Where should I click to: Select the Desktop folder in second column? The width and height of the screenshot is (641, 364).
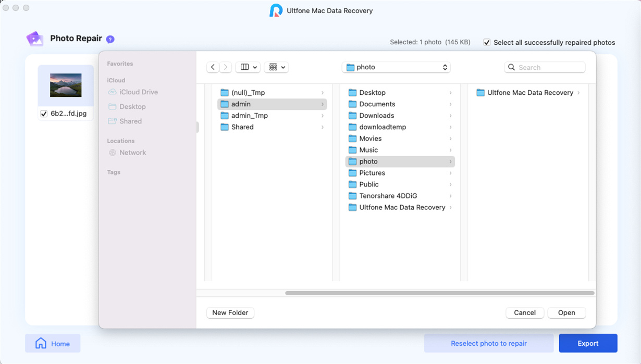coord(400,93)
